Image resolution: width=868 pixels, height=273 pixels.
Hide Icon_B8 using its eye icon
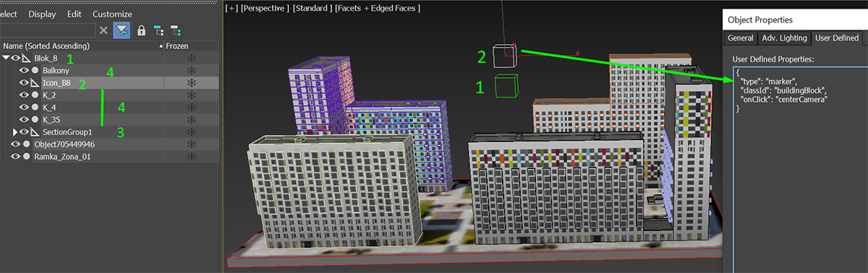(x=24, y=83)
